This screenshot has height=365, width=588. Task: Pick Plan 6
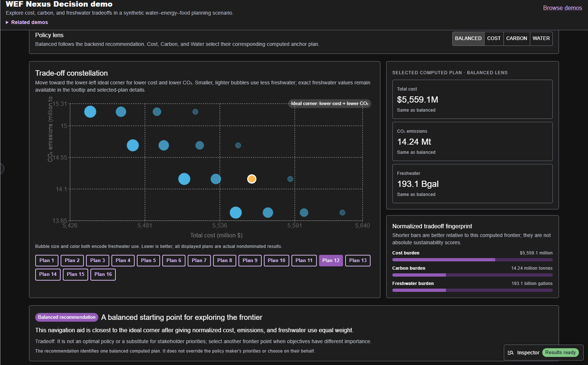click(173, 261)
